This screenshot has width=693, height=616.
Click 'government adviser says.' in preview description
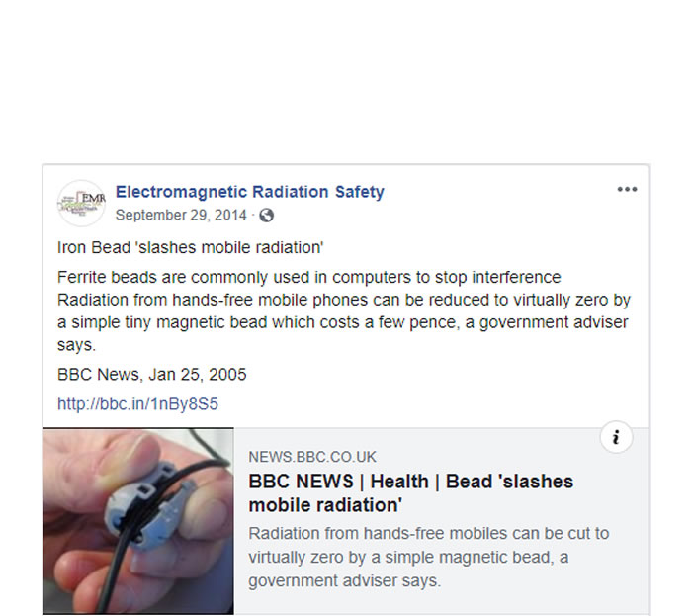pyautogui.click(x=344, y=580)
